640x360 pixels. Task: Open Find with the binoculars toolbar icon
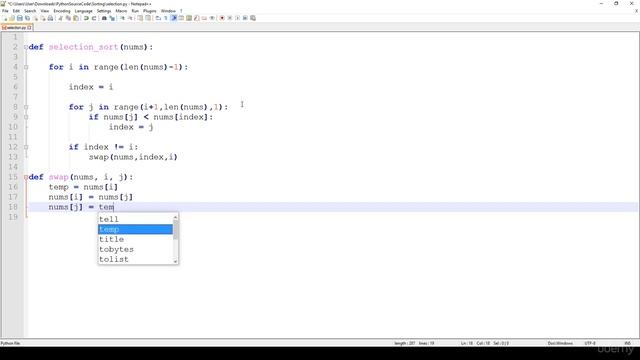[104, 18]
